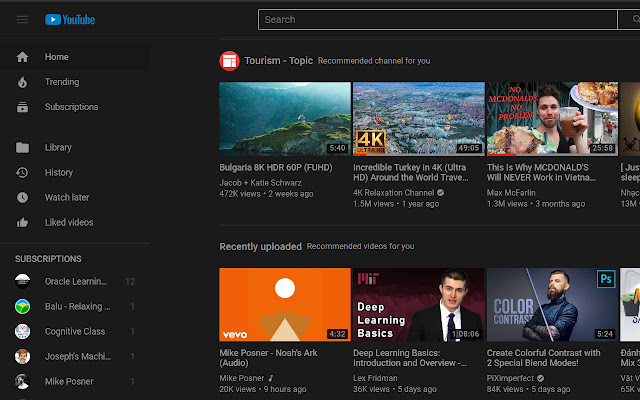Click the Library folder icon

point(22,147)
